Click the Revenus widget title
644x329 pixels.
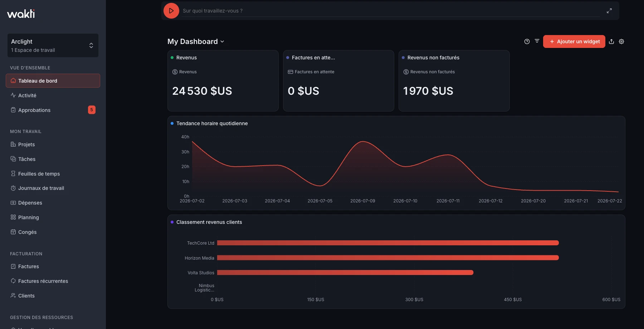pos(186,58)
